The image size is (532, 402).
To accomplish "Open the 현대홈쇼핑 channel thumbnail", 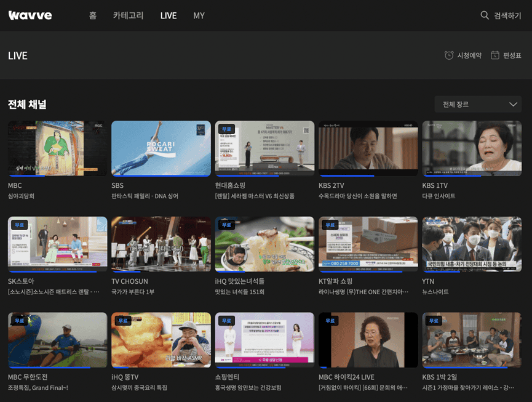I will tap(264, 148).
